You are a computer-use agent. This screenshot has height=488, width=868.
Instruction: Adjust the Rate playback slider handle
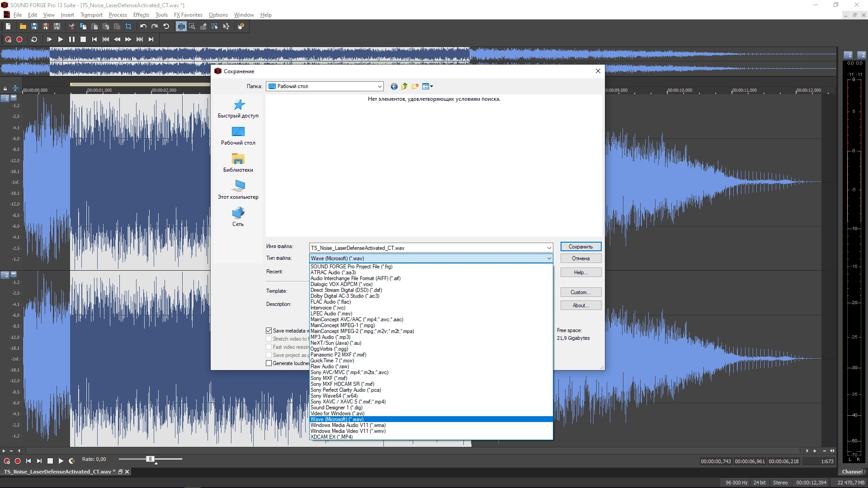[151, 459]
